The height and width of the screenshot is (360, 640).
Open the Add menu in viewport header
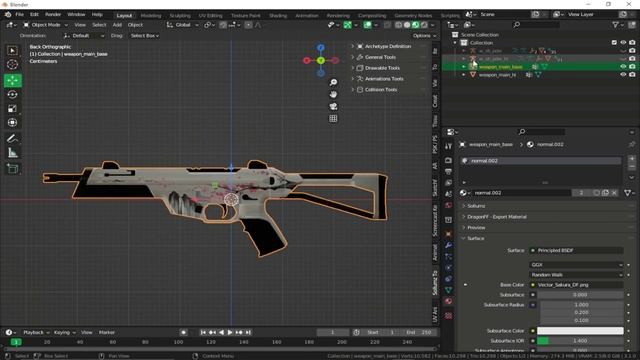(117, 25)
